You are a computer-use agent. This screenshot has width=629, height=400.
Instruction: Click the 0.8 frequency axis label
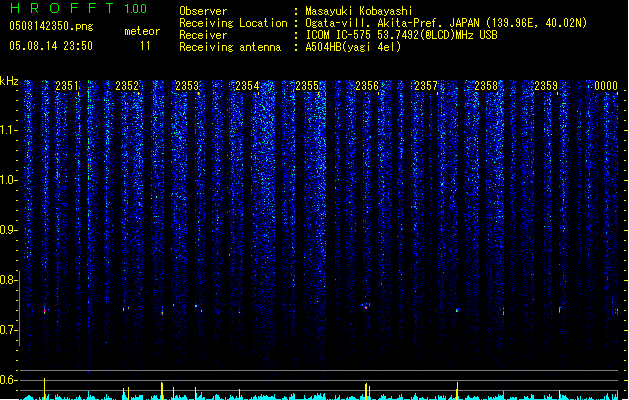point(8,280)
